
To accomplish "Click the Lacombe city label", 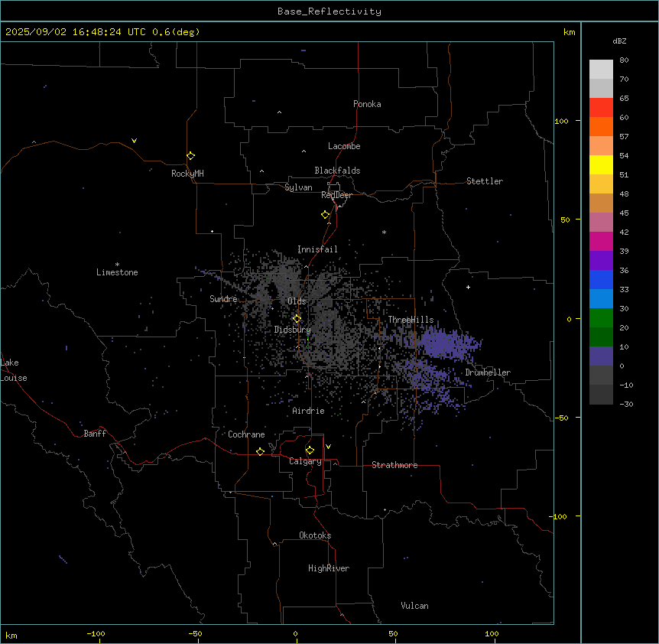I will click(344, 146).
